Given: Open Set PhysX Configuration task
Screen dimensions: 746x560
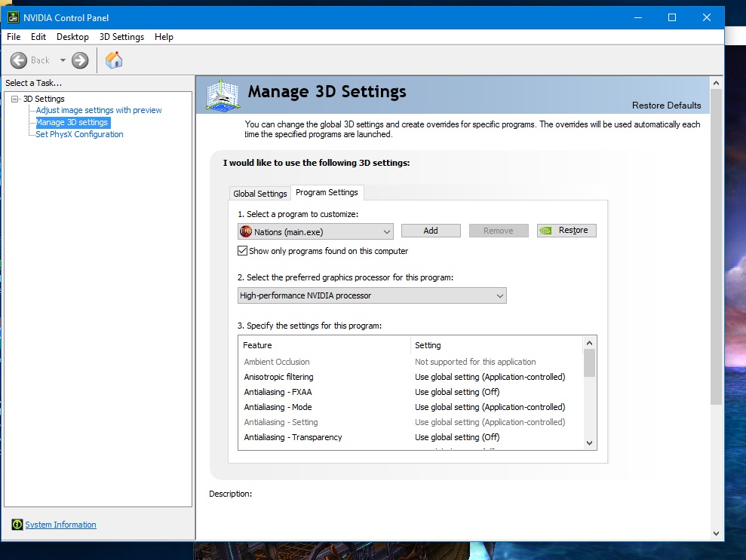Looking at the screenshot, I should (79, 134).
